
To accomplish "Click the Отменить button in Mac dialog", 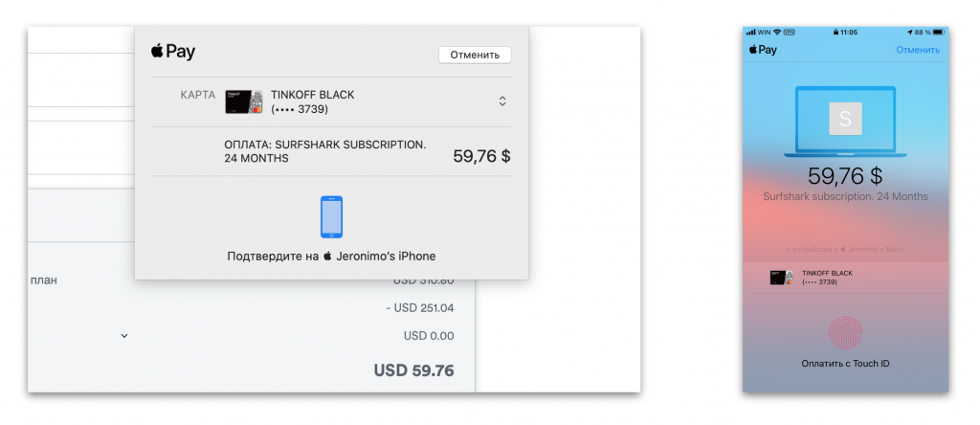I will (x=475, y=55).
